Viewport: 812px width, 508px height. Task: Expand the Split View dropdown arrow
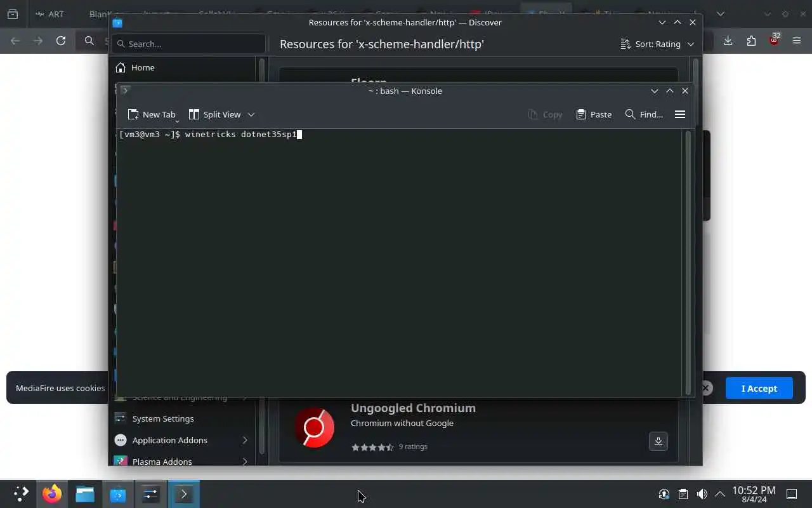251,114
